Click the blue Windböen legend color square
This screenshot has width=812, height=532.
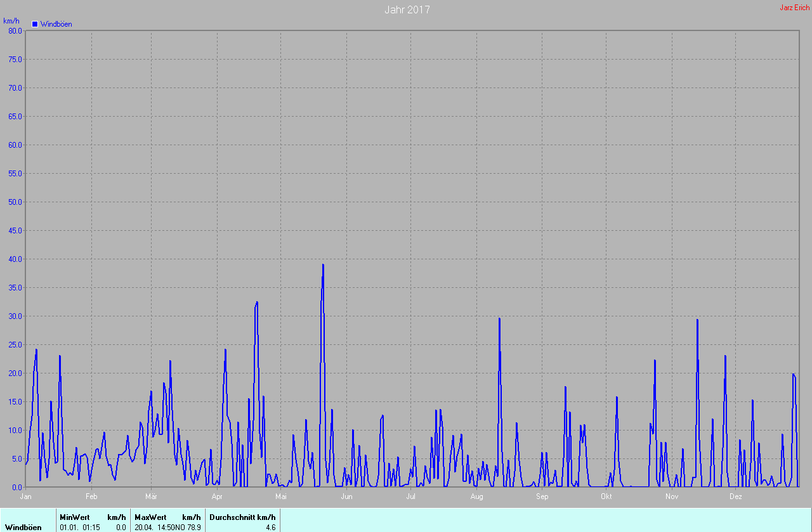click(35, 24)
